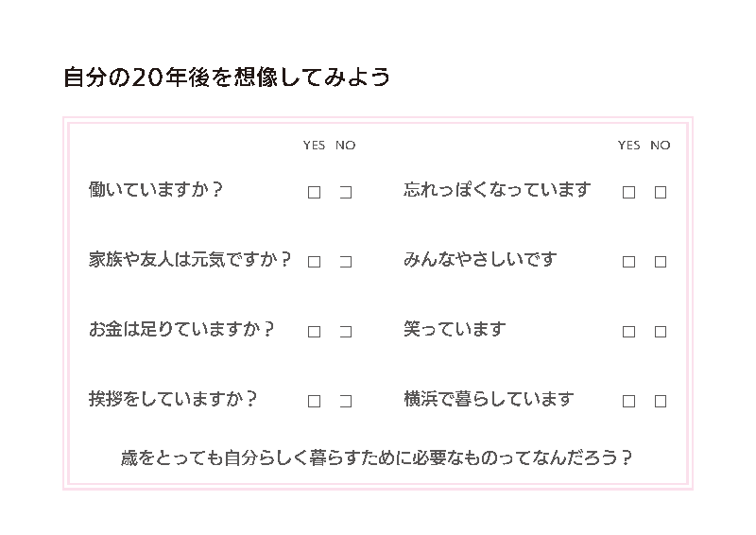Check NO for 忘れっぽくなっています
This screenshot has width=756, height=535.
coord(661,192)
